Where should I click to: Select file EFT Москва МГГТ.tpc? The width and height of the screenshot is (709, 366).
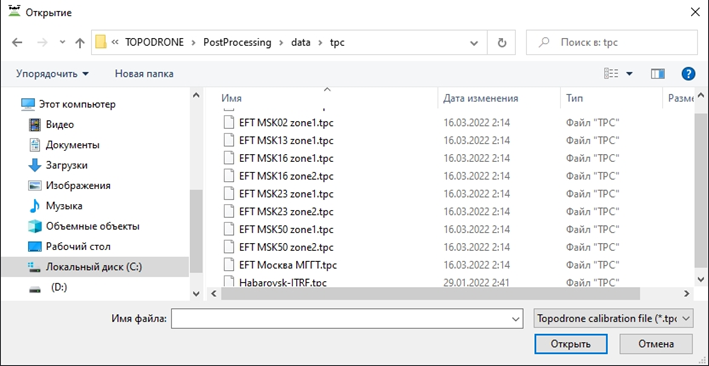288,265
